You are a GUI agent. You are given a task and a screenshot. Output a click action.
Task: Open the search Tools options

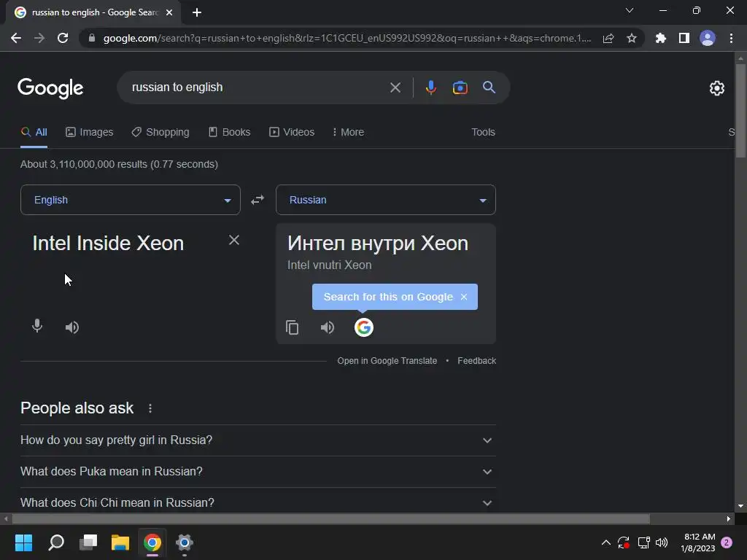[x=483, y=132]
